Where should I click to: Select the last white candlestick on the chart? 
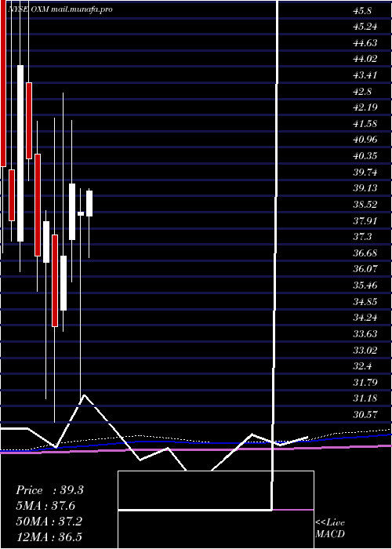click(89, 203)
